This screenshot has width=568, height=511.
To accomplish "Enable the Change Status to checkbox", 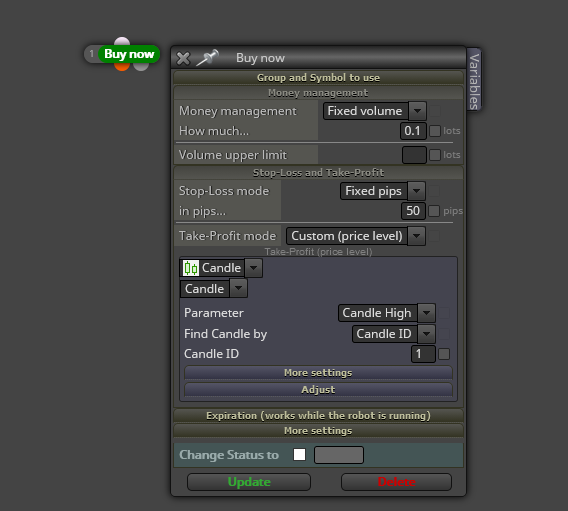I will tap(299, 455).
